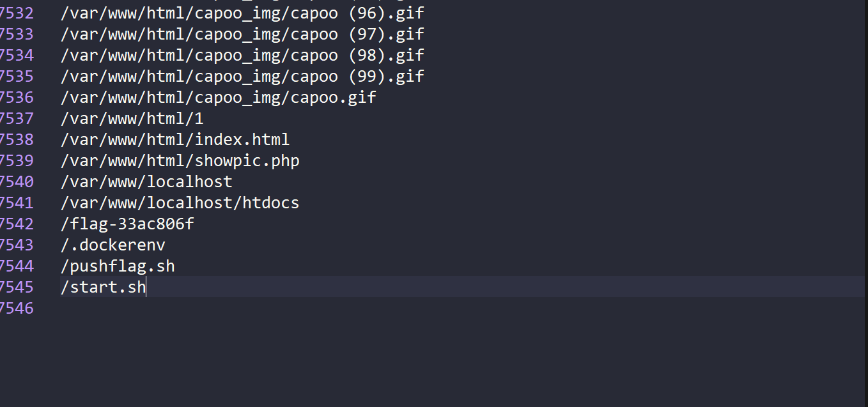Click line number 7546 in gutter
Viewport: 868px width, 407px height.
tap(17, 308)
